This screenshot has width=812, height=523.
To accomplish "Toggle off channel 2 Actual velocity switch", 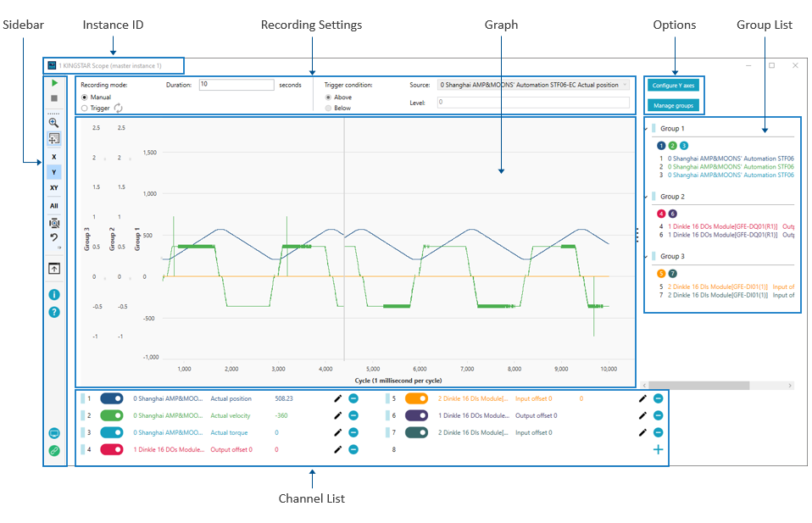I will click(x=112, y=415).
